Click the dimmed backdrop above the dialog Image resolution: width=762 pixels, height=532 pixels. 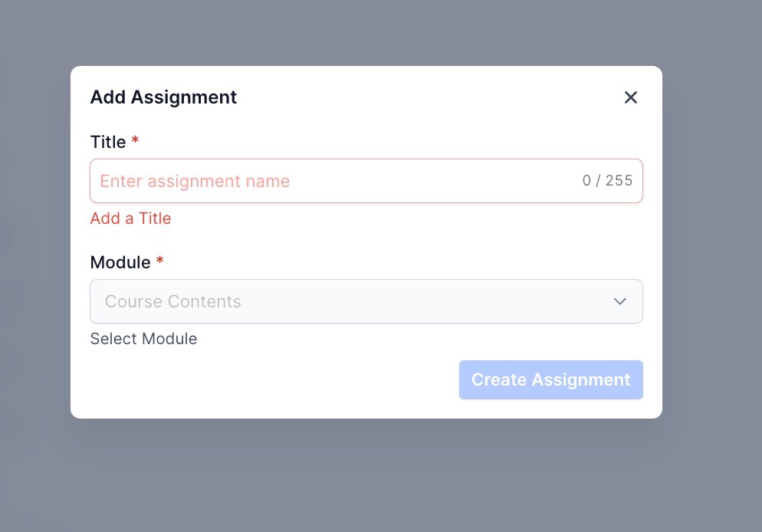[366, 31]
